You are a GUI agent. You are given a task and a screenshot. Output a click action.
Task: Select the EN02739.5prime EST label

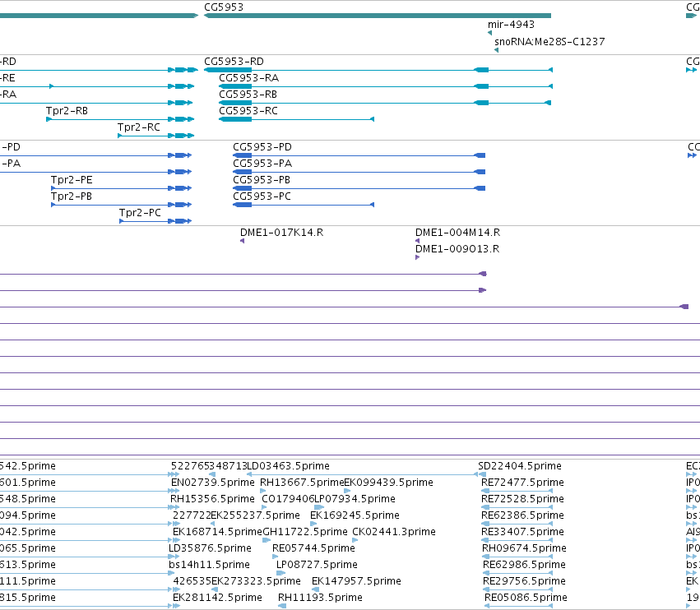(x=212, y=483)
